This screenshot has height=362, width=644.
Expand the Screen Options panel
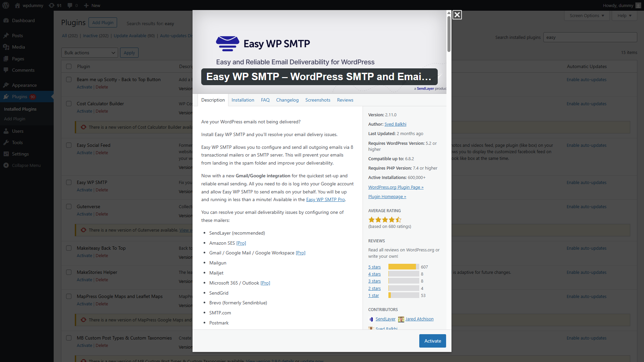point(587,15)
